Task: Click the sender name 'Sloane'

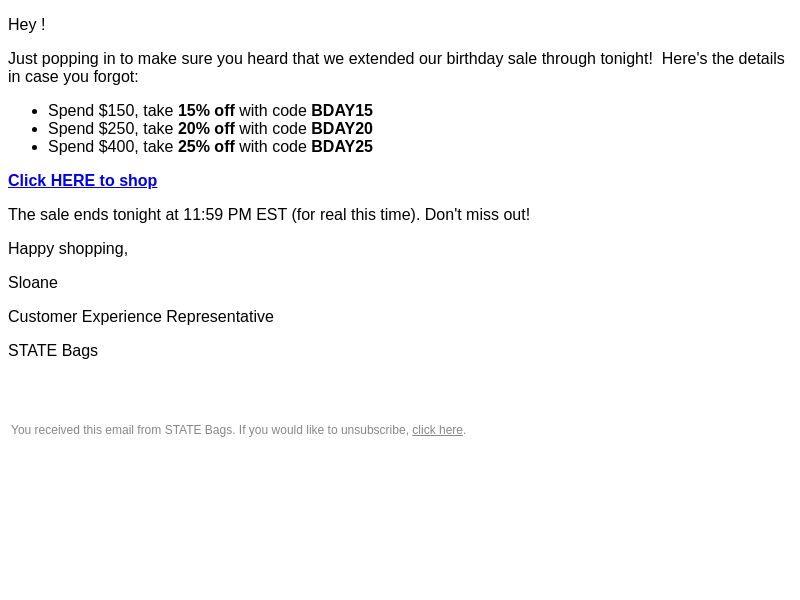Action: (x=33, y=283)
